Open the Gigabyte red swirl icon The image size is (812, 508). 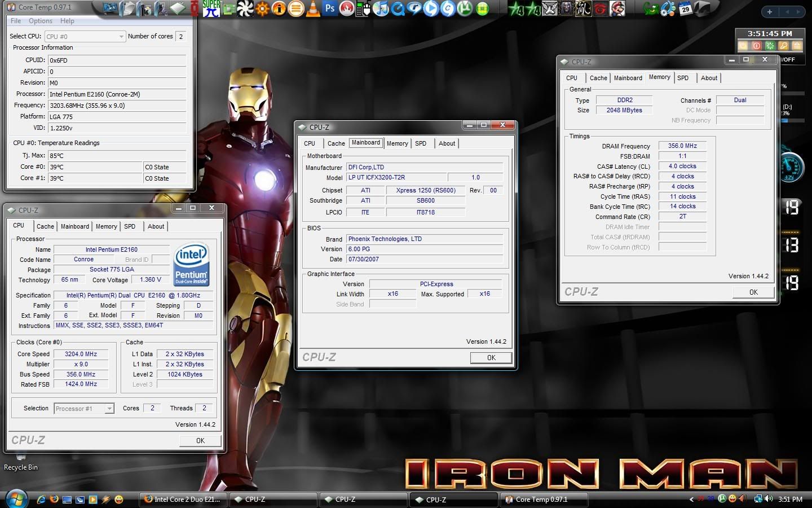(x=601, y=8)
